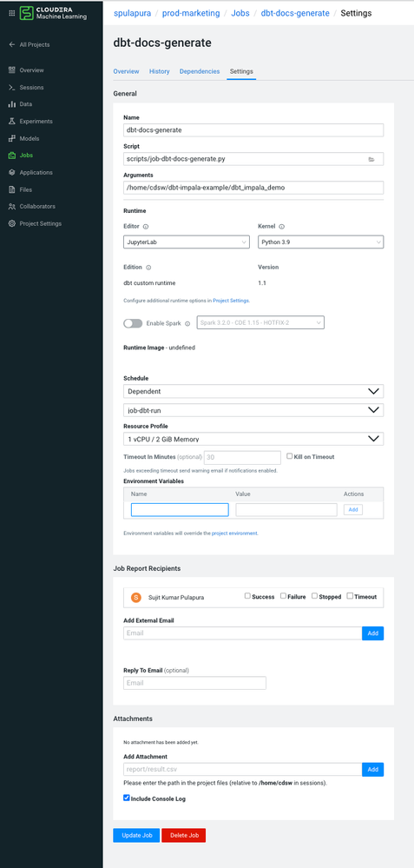Switch to the Overview tab
414x868 pixels.
(126, 71)
